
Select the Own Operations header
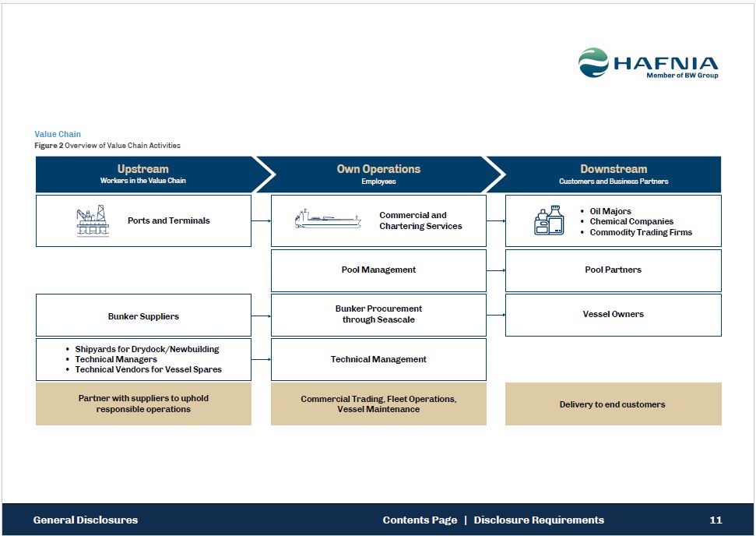point(378,175)
